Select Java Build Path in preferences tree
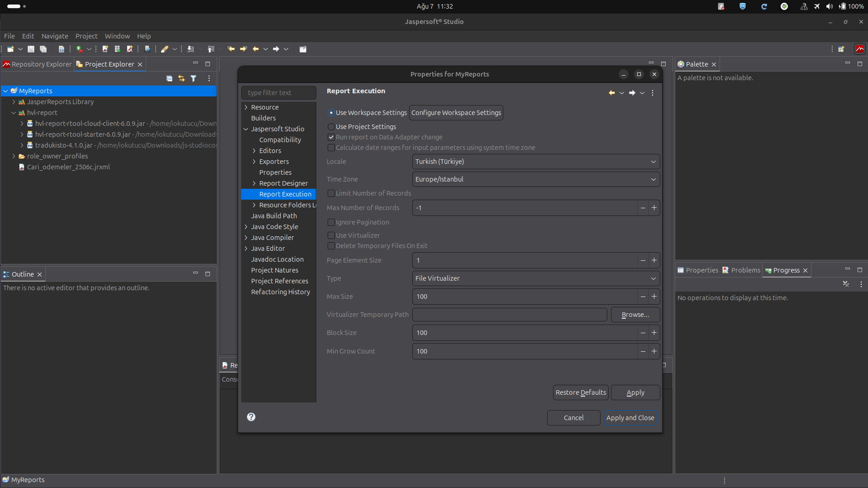The height and width of the screenshot is (488, 868). [x=274, y=216]
